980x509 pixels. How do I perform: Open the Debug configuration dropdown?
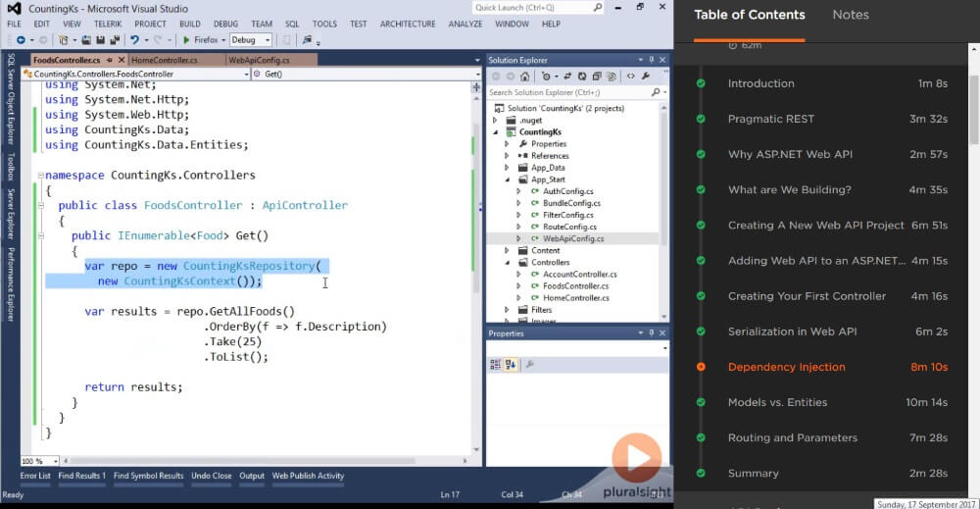(251, 40)
